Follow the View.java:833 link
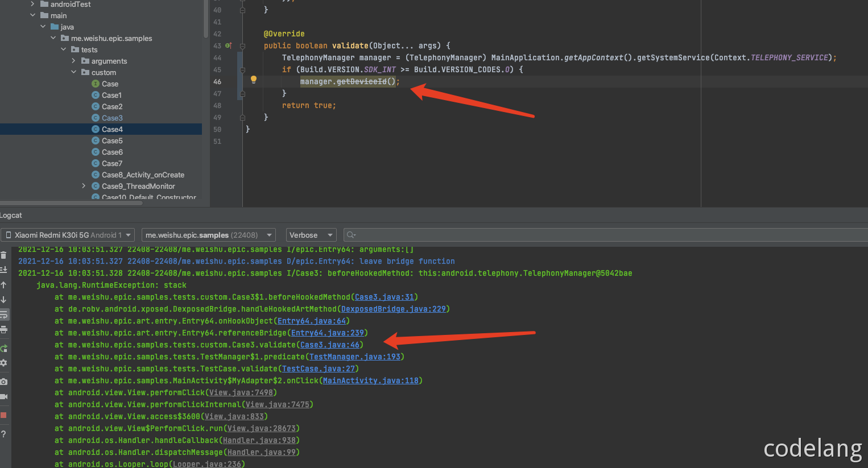Viewport: 868px width, 468px height. click(x=234, y=416)
